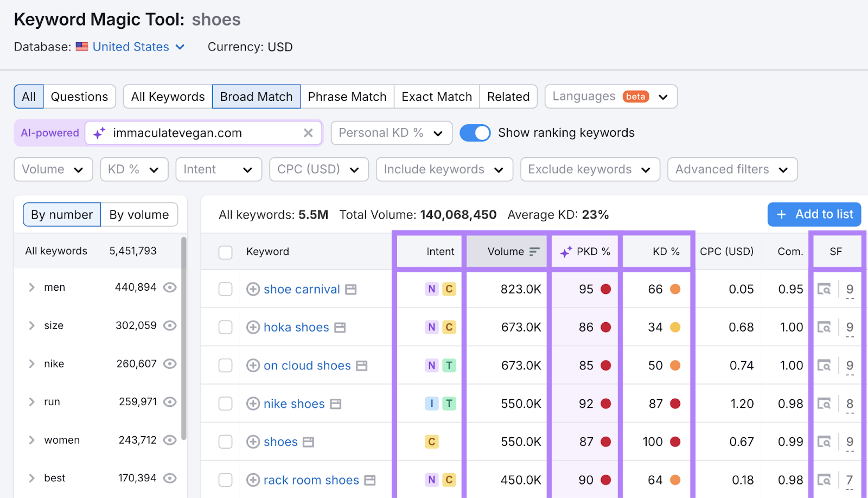Open the Languages beta dropdown
Screen dimensions: 868x498
click(x=611, y=97)
